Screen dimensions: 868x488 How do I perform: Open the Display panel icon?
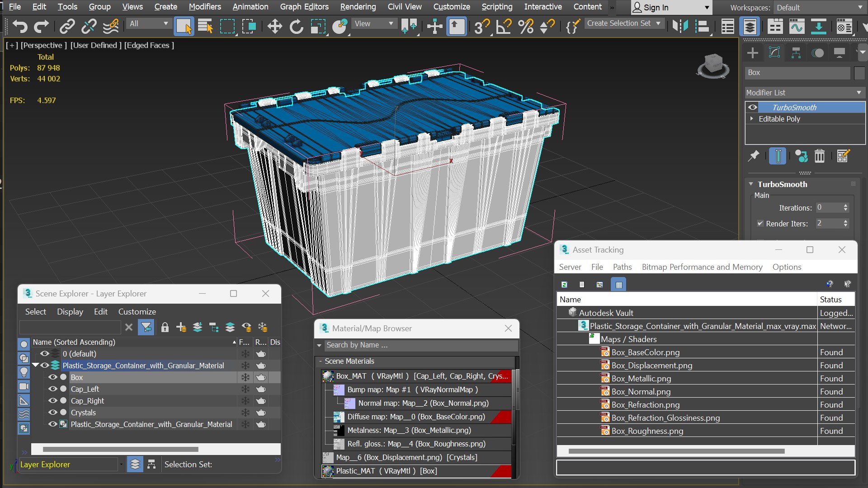tap(840, 53)
